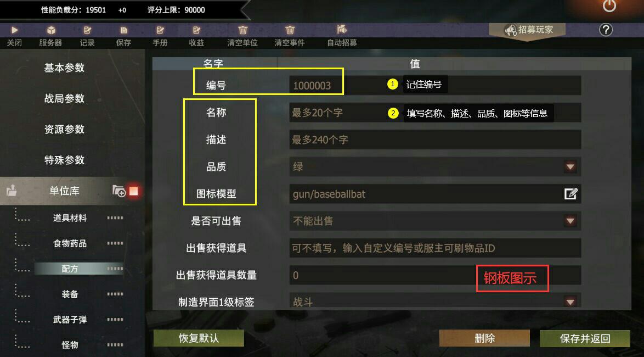Open the 记录 log icon

(x=87, y=30)
